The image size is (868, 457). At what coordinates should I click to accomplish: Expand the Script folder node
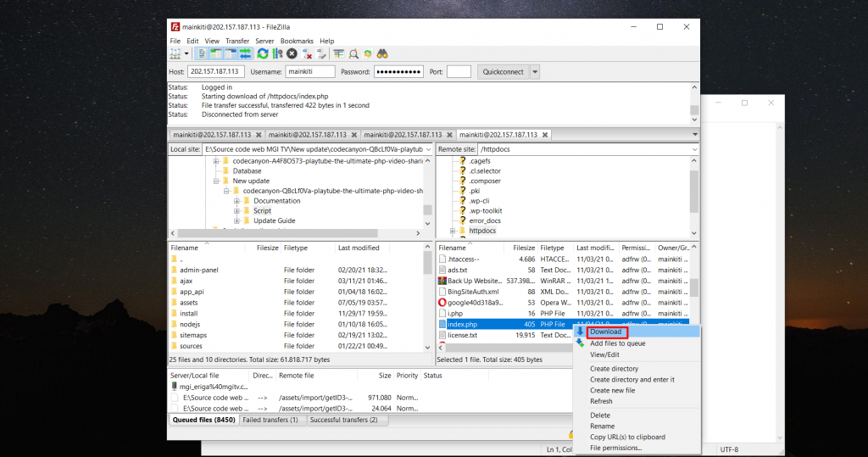coord(237,211)
